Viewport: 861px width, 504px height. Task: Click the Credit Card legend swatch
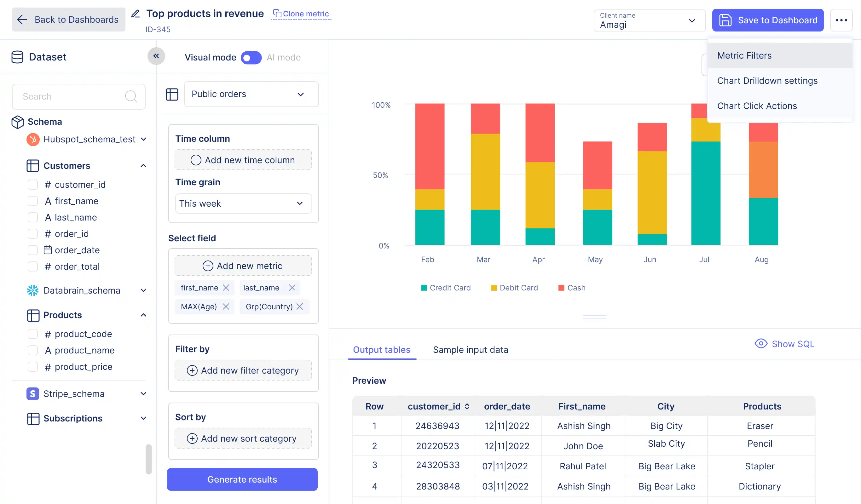click(x=424, y=288)
